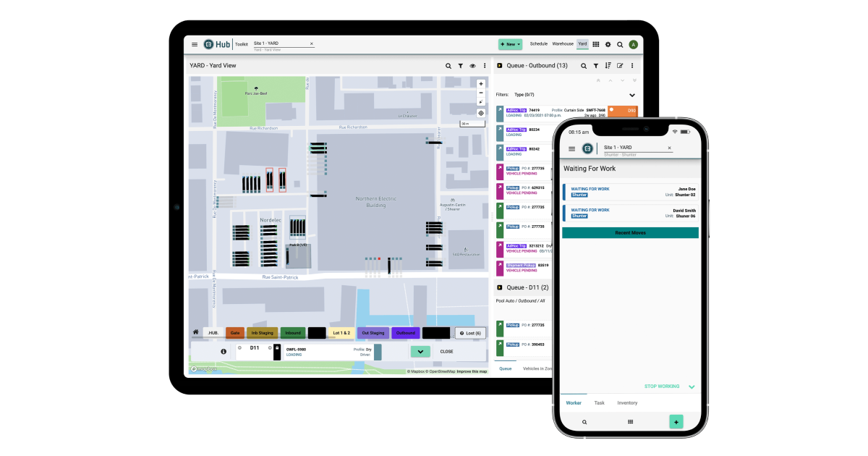Collapse the Queue - Outbound panel toggle
Image resolution: width=868 pixels, height=456 pixels.
(499, 66)
